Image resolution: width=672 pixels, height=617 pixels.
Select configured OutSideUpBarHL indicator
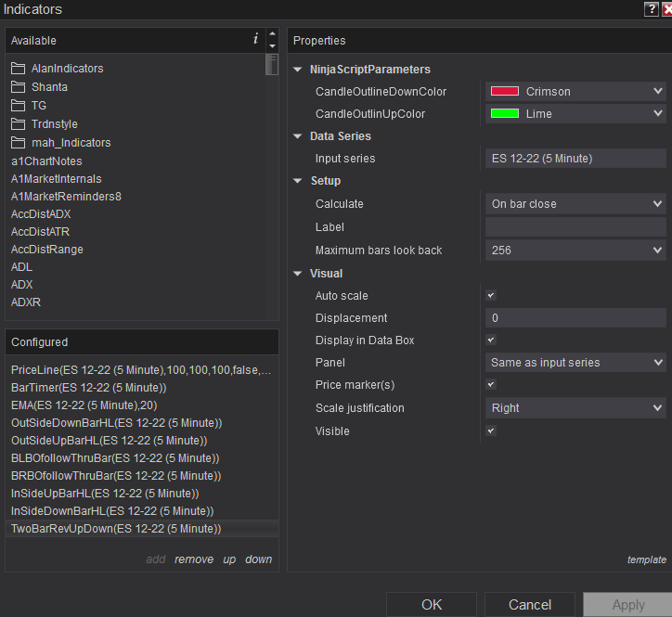click(x=141, y=440)
